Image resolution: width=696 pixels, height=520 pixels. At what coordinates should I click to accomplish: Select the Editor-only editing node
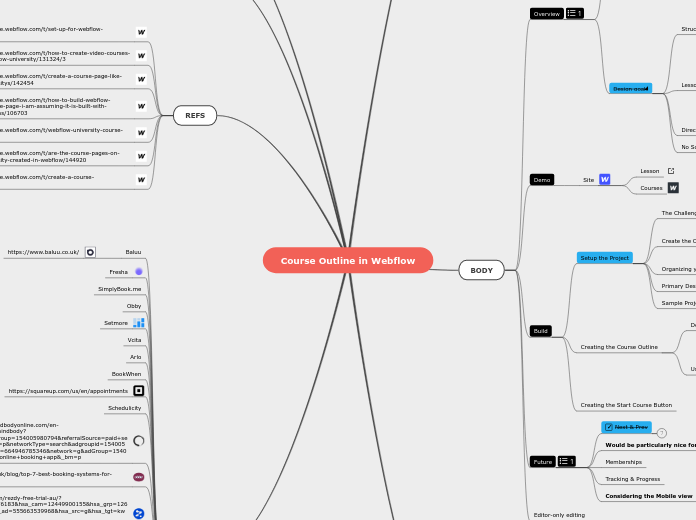(x=559, y=515)
